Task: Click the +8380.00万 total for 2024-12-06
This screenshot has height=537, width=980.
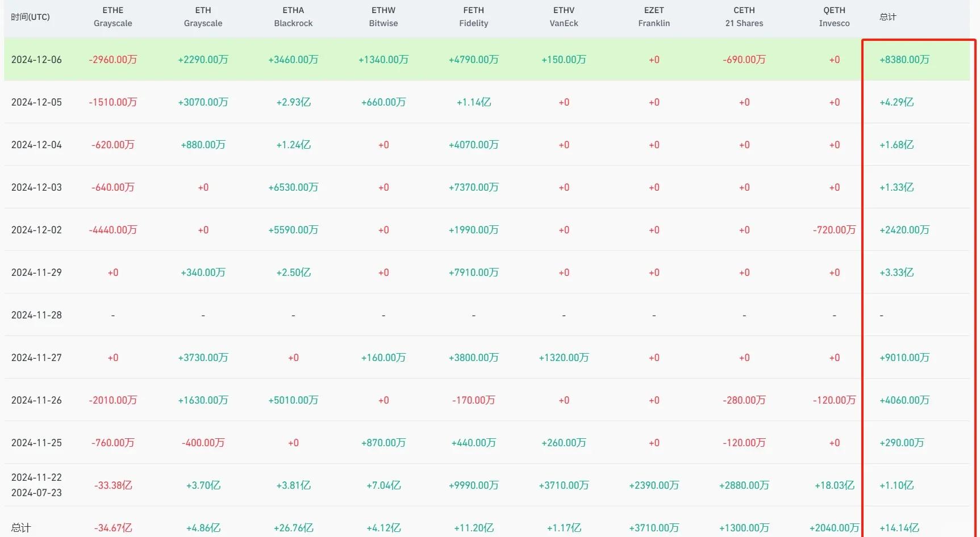Action: (904, 60)
